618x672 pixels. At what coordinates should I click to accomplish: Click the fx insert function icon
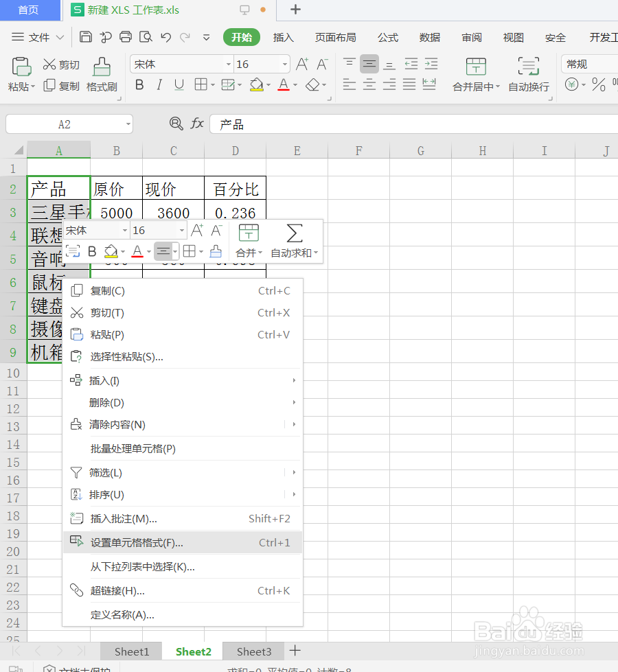(198, 124)
